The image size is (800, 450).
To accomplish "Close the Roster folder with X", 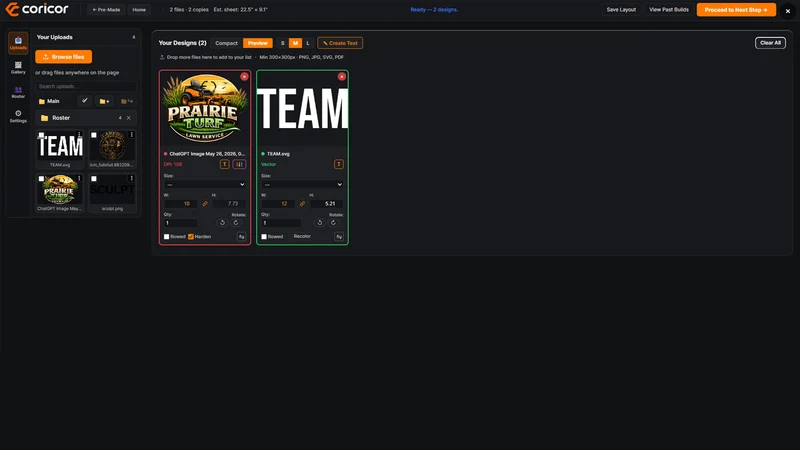I will click(129, 118).
